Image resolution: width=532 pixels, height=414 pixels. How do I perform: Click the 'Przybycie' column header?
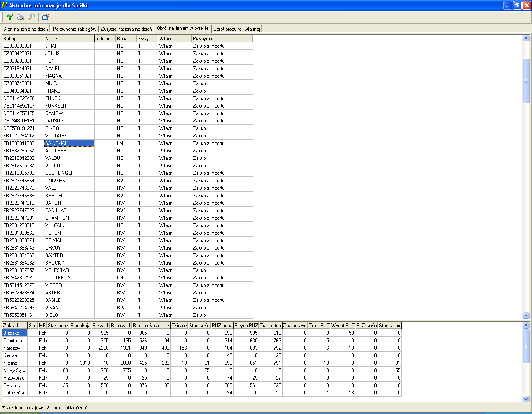point(222,39)
